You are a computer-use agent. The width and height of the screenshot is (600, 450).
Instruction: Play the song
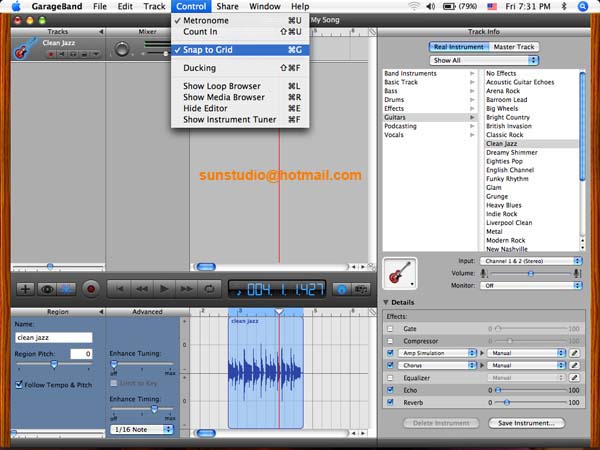click(164, 289)
